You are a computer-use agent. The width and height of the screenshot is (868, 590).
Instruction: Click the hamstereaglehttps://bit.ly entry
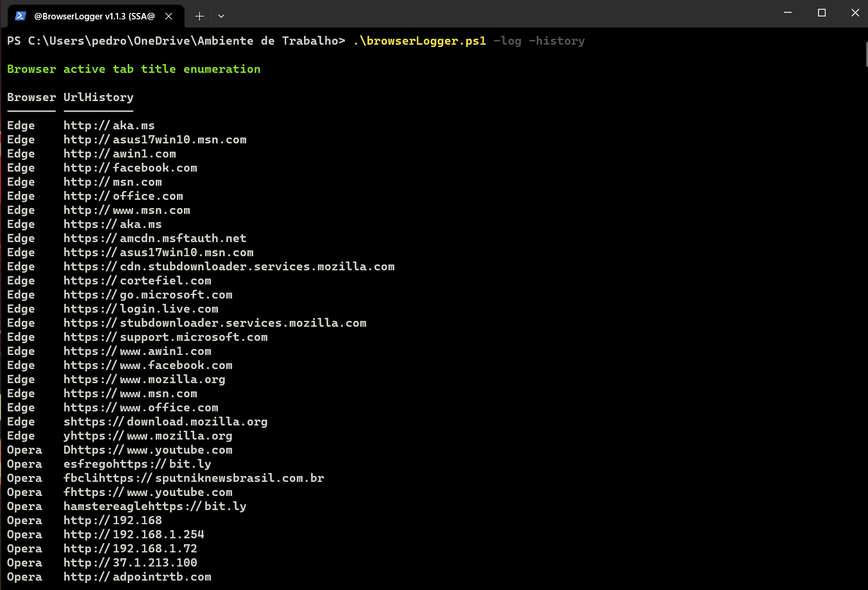tap(155, 506)
